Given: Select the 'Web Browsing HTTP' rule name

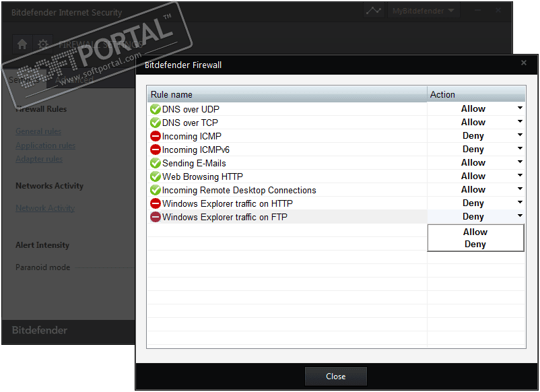Looking at the screenshot, I should [203, 176].
